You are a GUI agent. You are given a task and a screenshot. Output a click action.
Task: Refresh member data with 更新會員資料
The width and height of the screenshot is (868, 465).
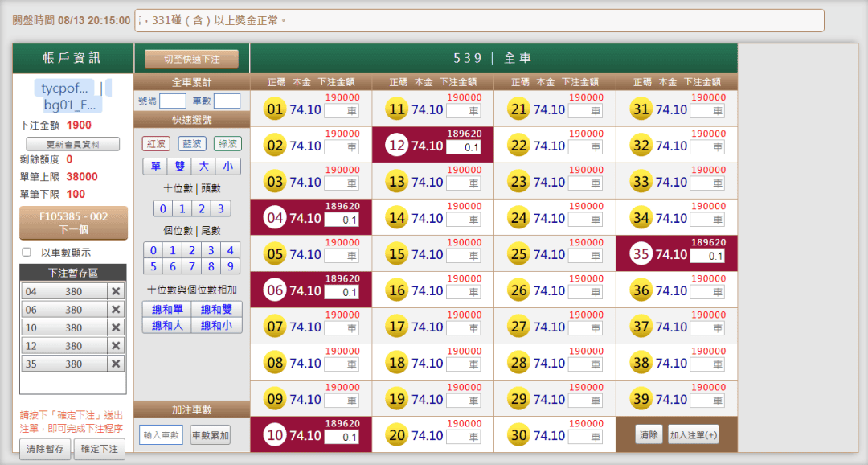tap(73, 144)
